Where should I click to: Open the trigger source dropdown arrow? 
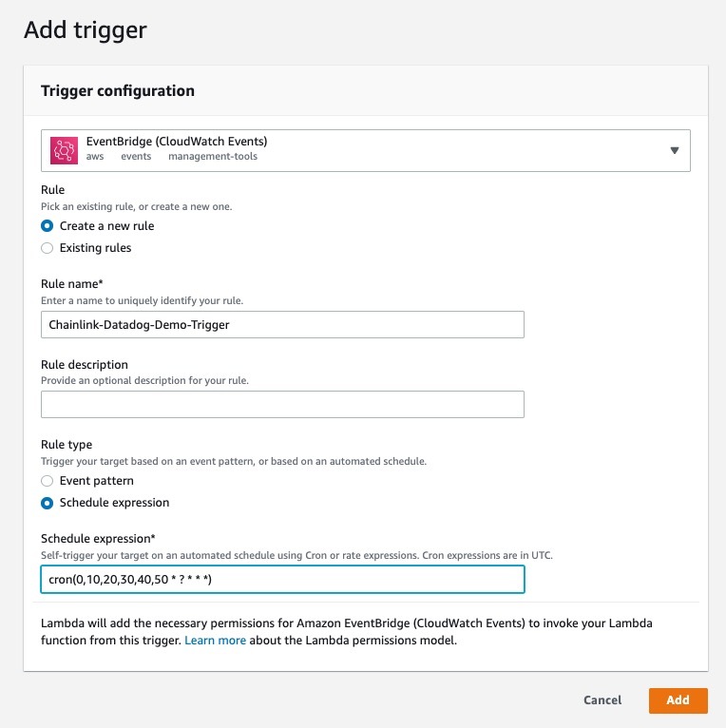click(674, 150)
